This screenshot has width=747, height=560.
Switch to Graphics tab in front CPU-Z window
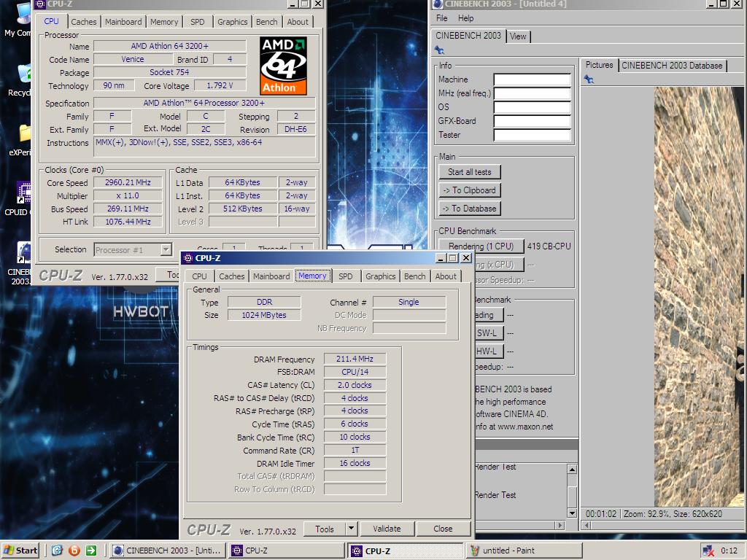(x=381, y=276)
